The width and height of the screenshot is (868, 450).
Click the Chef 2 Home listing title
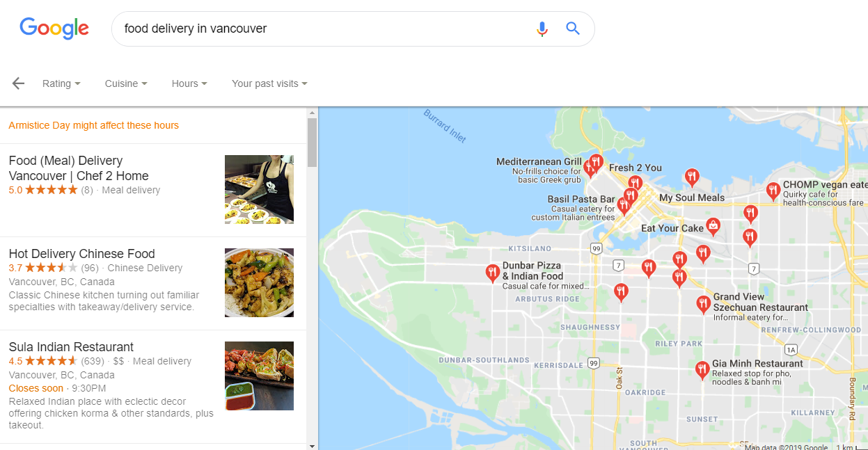pos(79,168)
